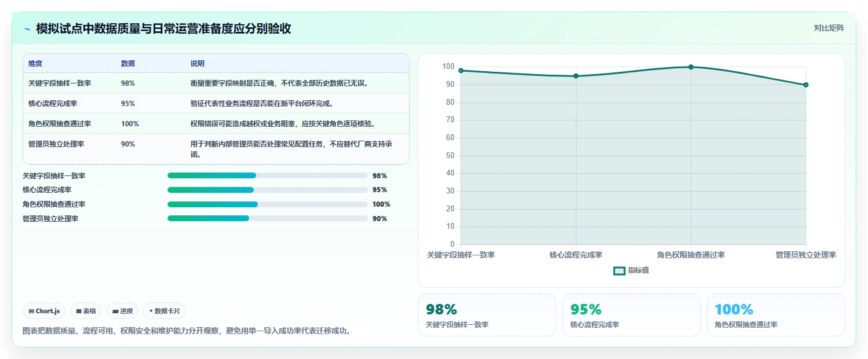Click the 95% value in table
The height and width of the screenshot is (359, 868).
point(128,104)
